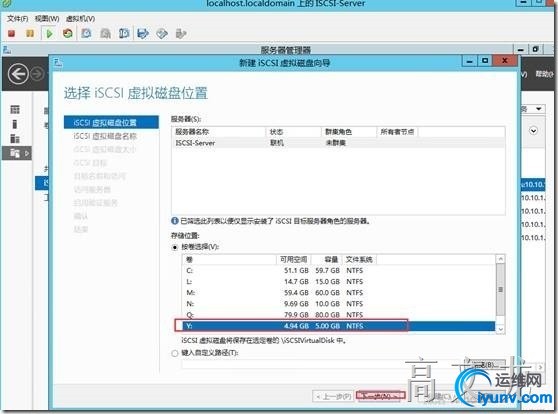This screenshot has width=558, height=414.
Task: Click the blue information icon above 存储位置
Action: click(x=175, y=221)
